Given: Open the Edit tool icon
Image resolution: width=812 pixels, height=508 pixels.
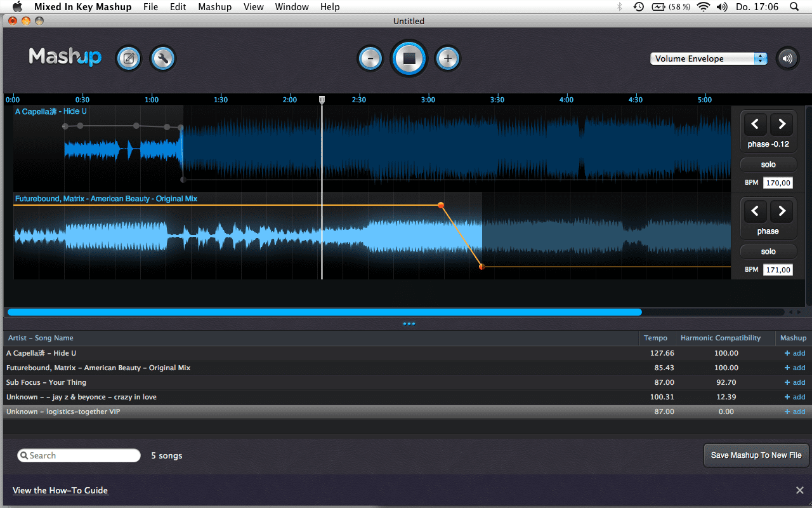Looking at the screenshot, I should click(x=128, y=58).
